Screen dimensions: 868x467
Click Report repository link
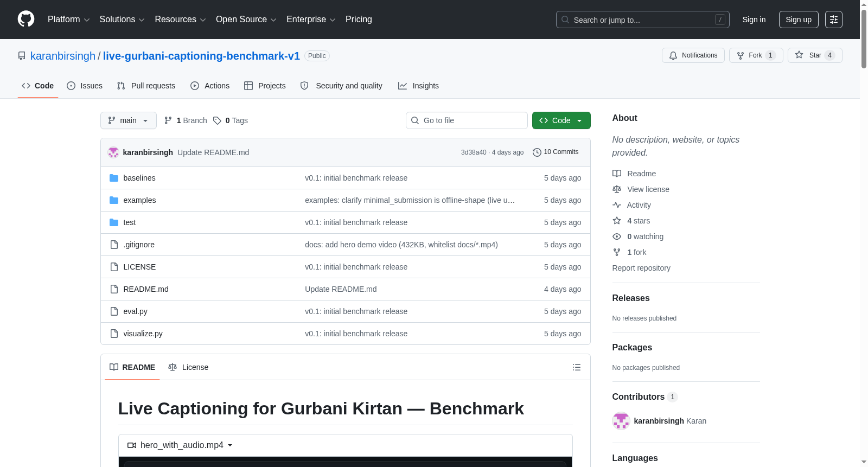click(641, 268)
